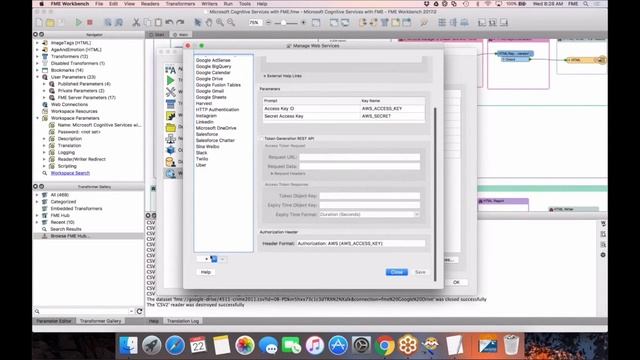Open the App Store from the dock
The image size is (640, 360).
point(338,345)
